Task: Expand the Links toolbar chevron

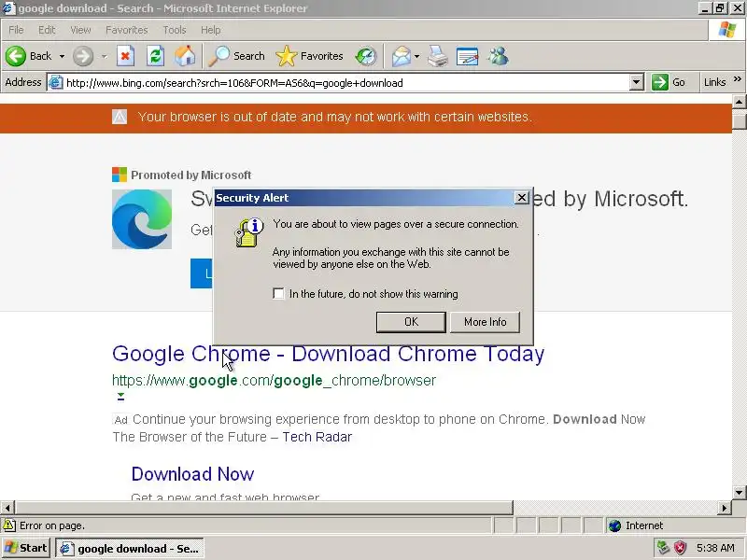Action: click(737, 79)
